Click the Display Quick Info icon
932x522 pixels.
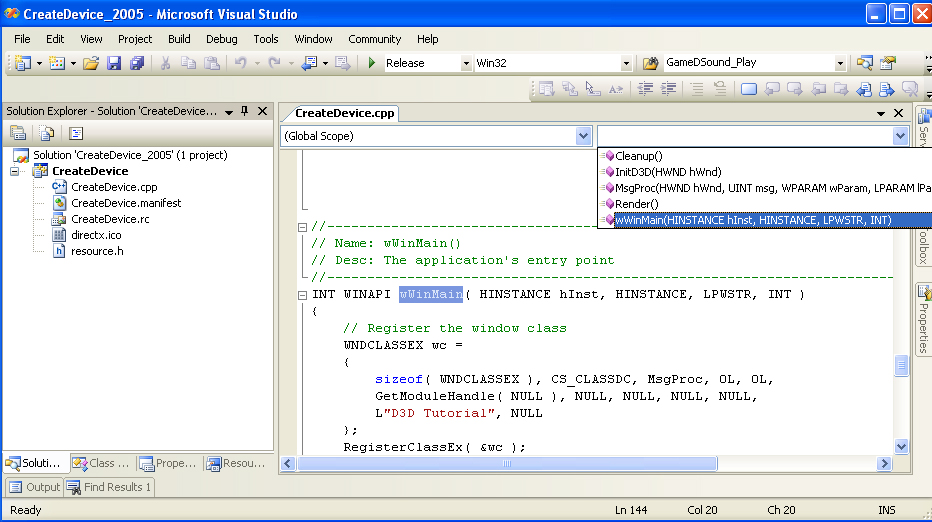pos(593,89)
